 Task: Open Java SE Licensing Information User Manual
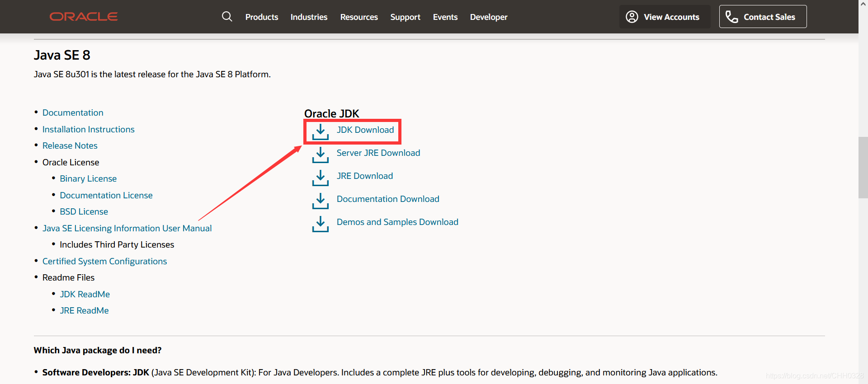127,228
